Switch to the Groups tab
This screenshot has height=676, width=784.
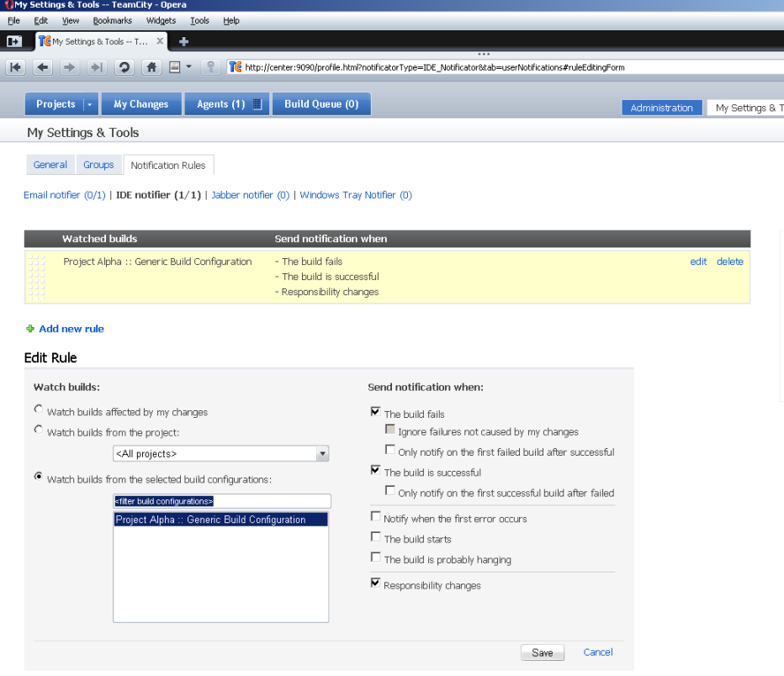(x=98, y=165)
